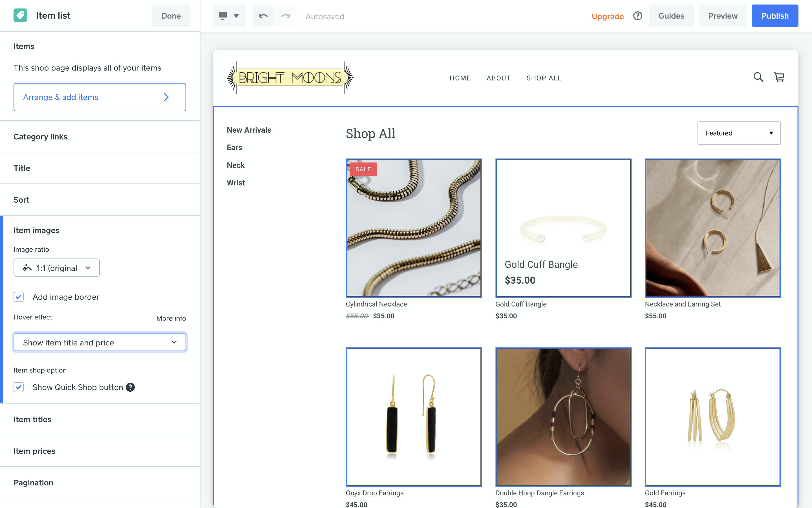This screenshot has width=812, height=508.
Task: Click the SALE badge on Cylindrical Necklace
Action: pyautogui.click(x=363, y=169)
